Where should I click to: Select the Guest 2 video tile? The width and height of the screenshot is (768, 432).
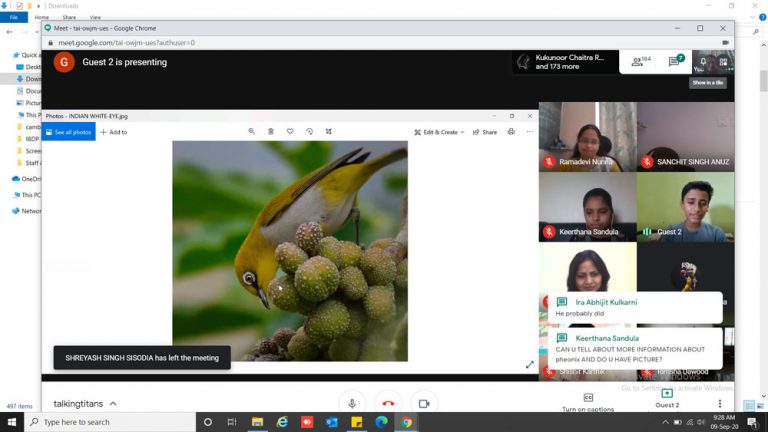[686, 207]
